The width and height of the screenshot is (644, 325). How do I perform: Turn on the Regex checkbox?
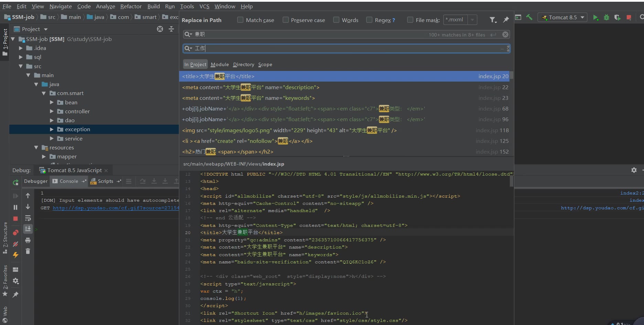click(x=369, y=20)
